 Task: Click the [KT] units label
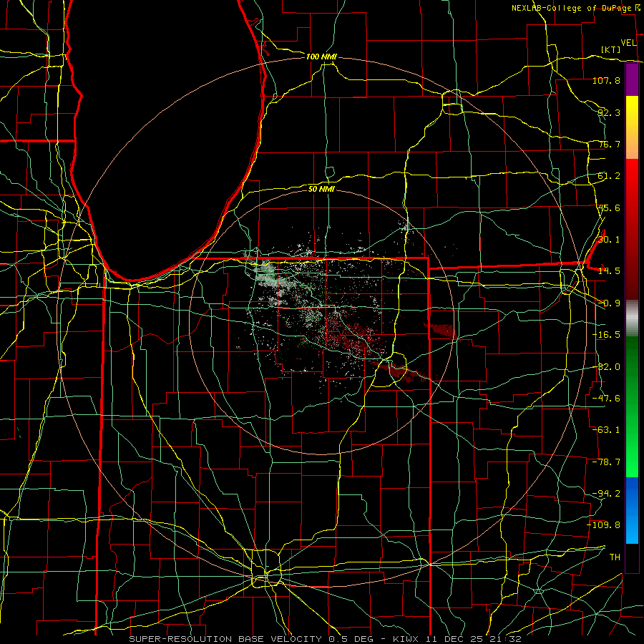click(x=611, y=49)
